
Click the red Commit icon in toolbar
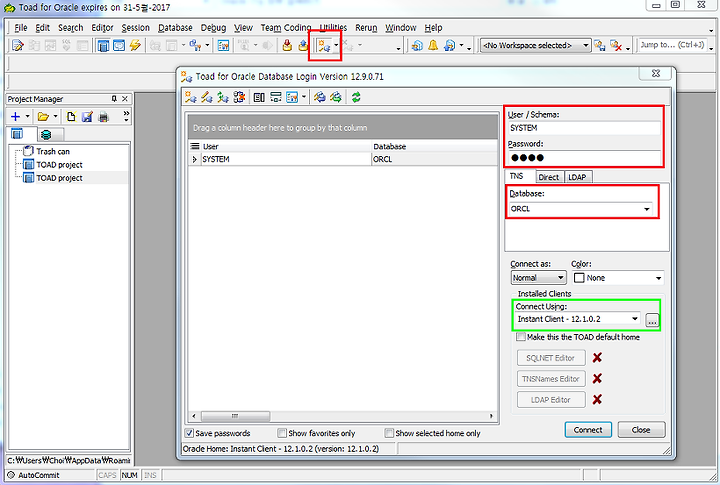287,45
